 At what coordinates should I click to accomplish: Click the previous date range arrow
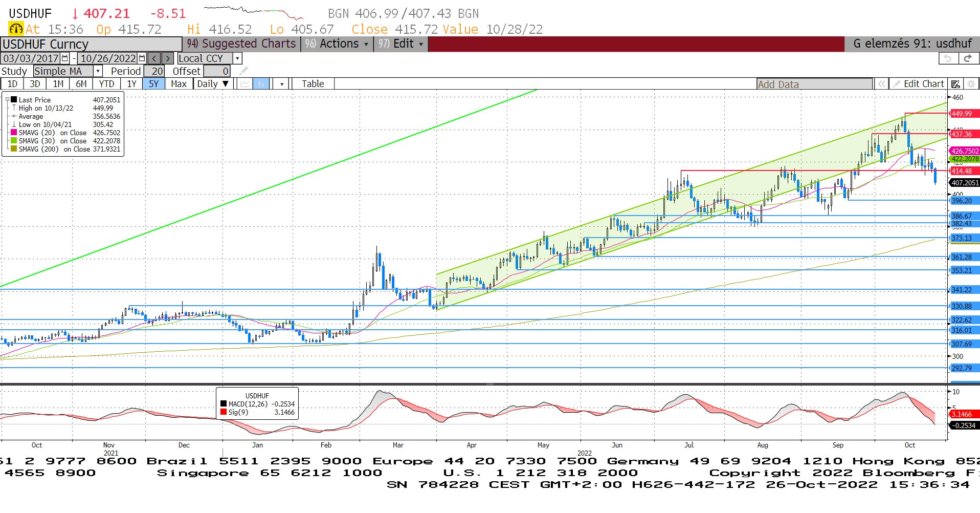[x=154, y=58]
